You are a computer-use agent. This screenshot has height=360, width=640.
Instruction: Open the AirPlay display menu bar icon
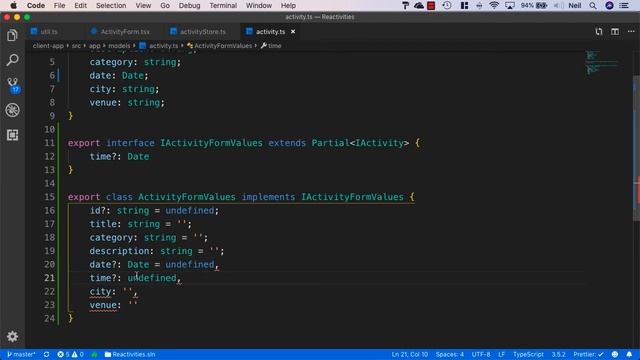pos(510,6)
